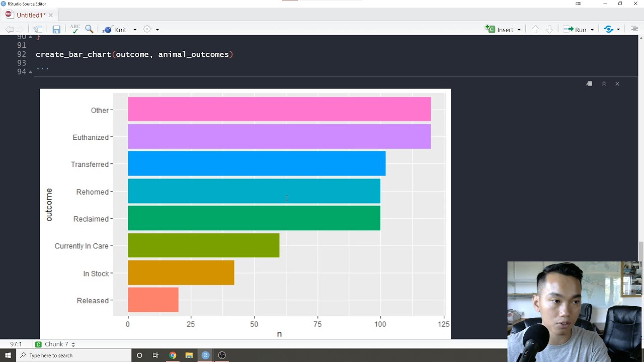Click the purple Euthanized bar
Screen dimensions: 644x362
tap(279, 136)
